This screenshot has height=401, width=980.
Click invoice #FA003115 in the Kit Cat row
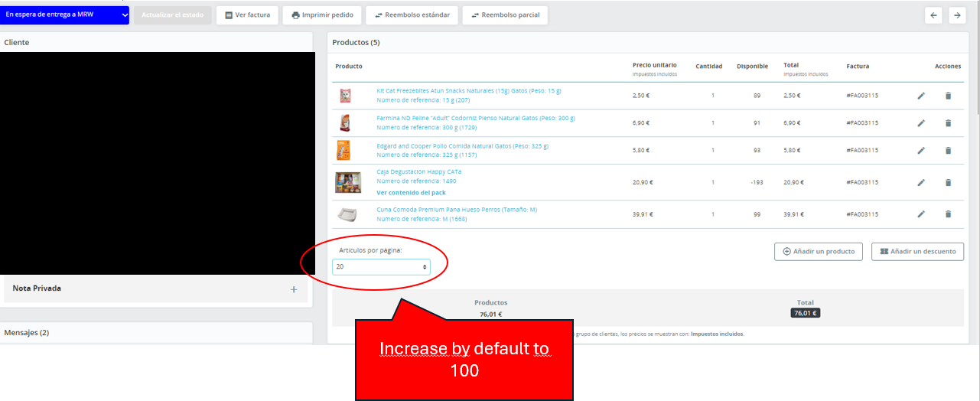pos(862,96)
